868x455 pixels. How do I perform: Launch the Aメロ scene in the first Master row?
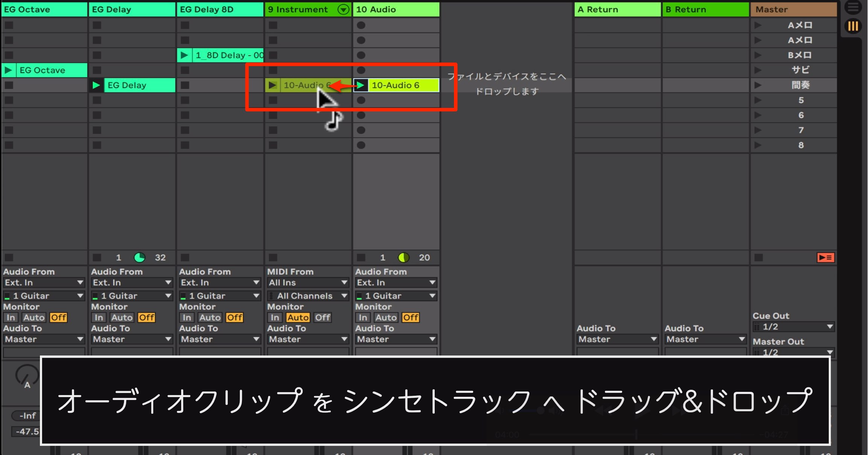pyautogui.click(x=758, y=25)
